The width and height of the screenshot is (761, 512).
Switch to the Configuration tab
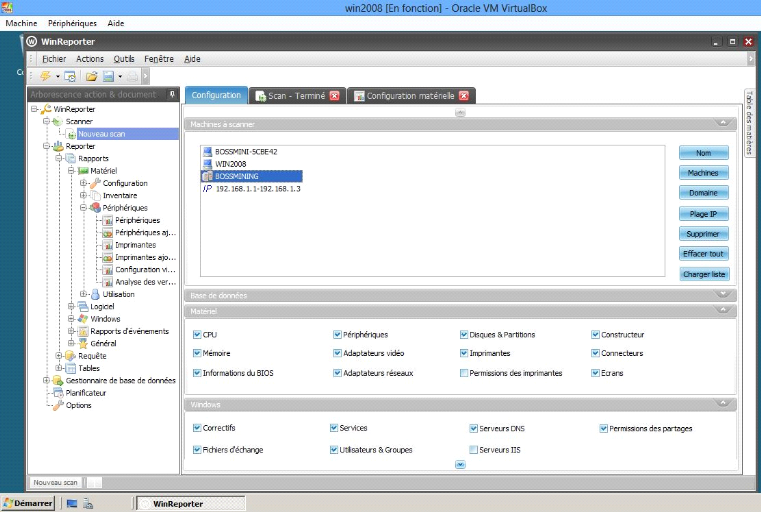point(216,95)
